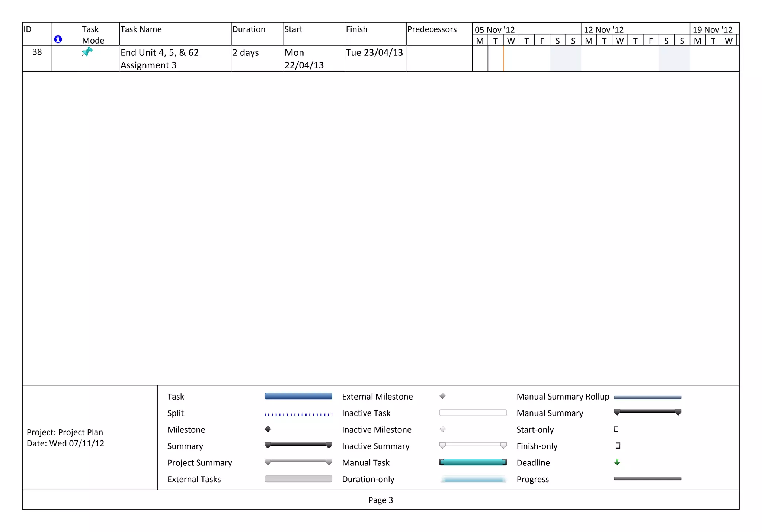This screenshot has width=762, height=532.
Task: Click the Page 3 footer label
Action: 380,500
